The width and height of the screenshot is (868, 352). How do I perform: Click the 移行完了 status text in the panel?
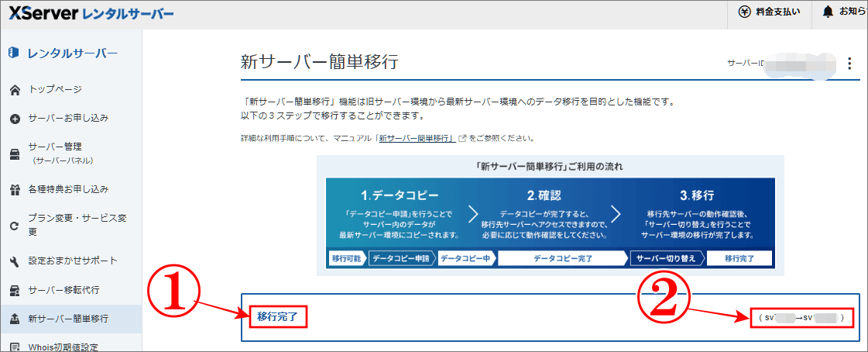coord(278,317)
